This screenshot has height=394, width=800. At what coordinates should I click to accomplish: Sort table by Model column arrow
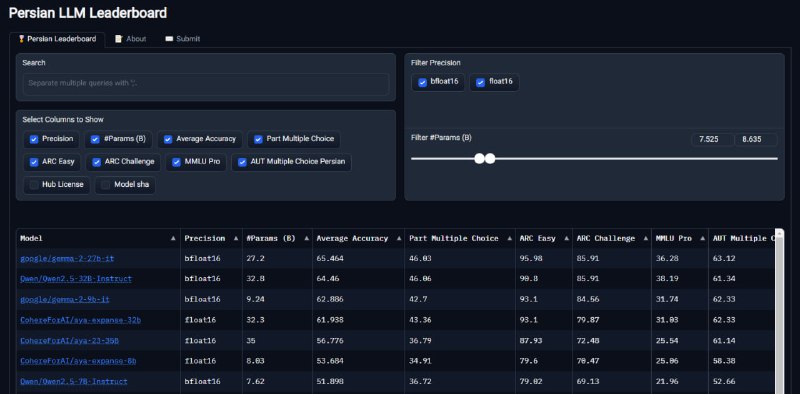[173, 238]
